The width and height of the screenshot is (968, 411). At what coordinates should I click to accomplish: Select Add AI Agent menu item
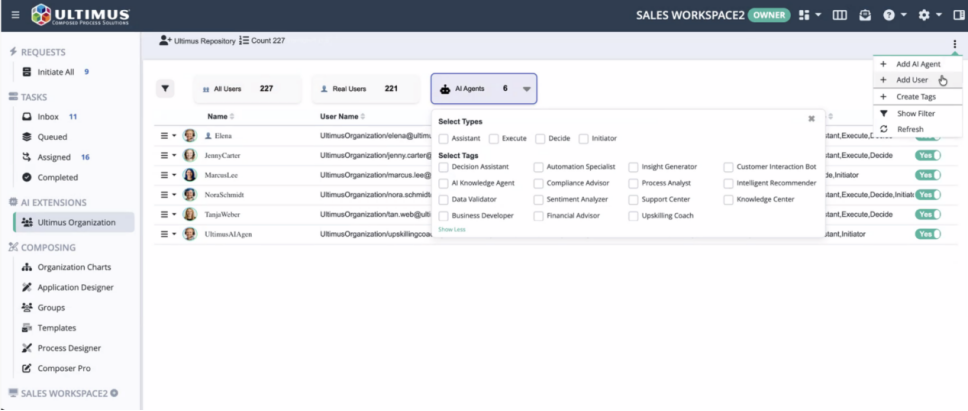(917, 64)
